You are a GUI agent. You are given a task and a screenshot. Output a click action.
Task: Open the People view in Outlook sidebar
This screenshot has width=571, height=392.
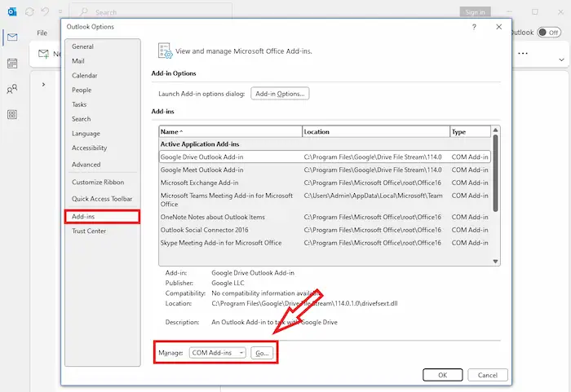pyautogui.click(x=12, y=89)
